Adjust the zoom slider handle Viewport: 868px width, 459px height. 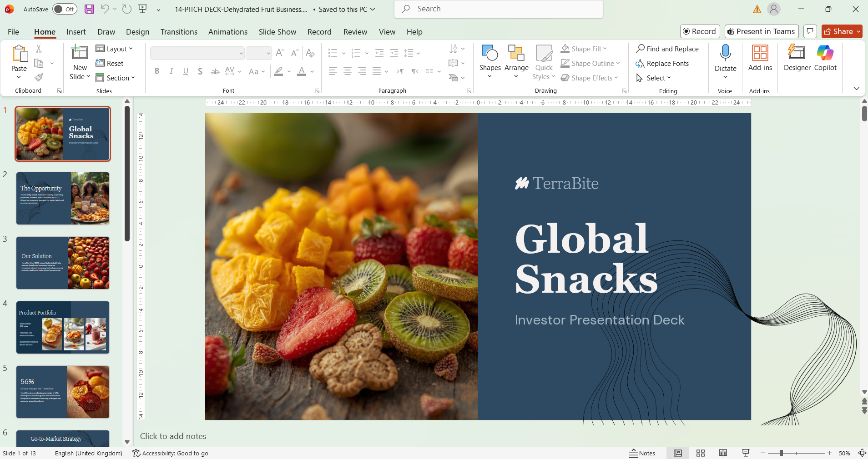(781, 453)
